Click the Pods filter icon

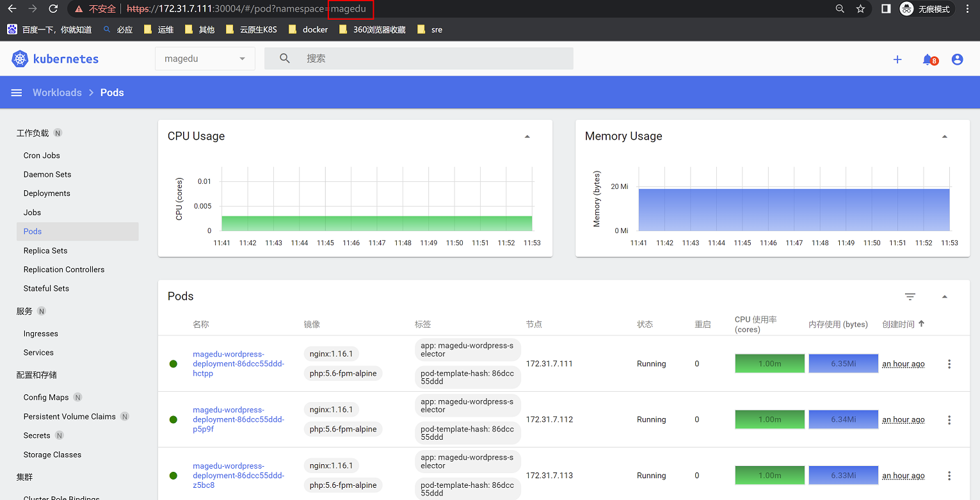click(910, 296)
